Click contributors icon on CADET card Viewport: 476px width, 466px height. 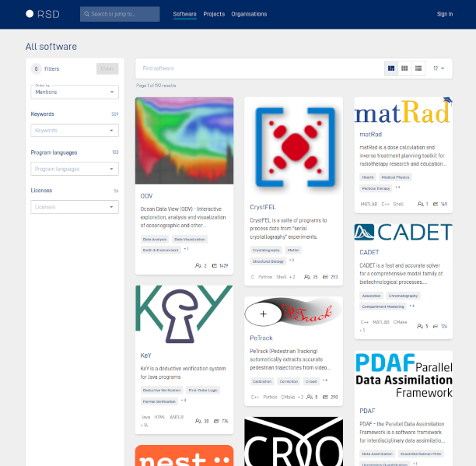coord(420,326)
